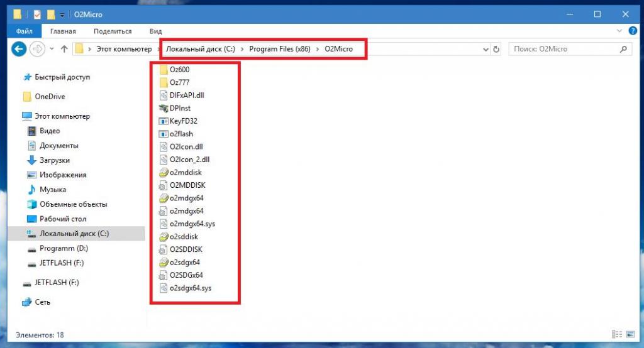
Task: Refresh the current folder view
Action: point(496,49)
